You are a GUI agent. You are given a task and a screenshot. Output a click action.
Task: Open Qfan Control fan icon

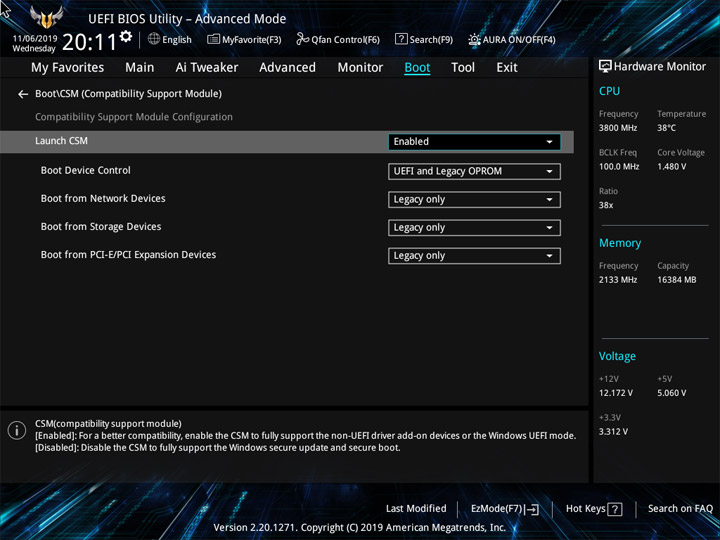302,39
